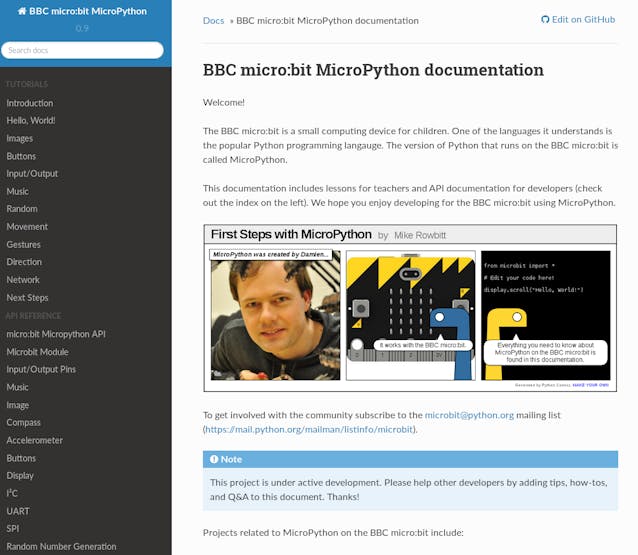638x555 pixels.
Task: Click the TUTORIALS section caption
Action: (x=27, y=84)
